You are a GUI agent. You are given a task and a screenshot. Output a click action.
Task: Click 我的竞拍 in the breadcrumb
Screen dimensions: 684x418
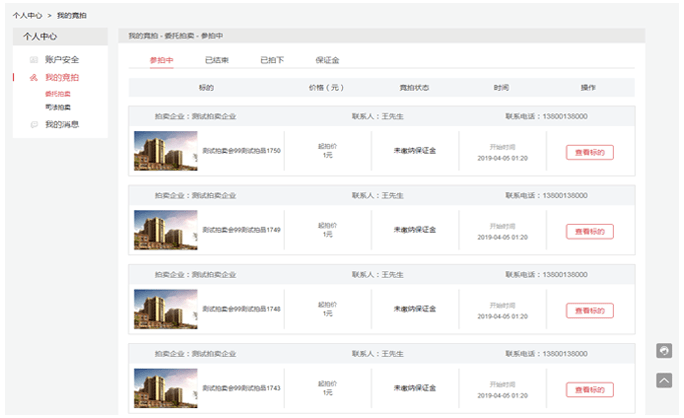[x=72, y=16]
